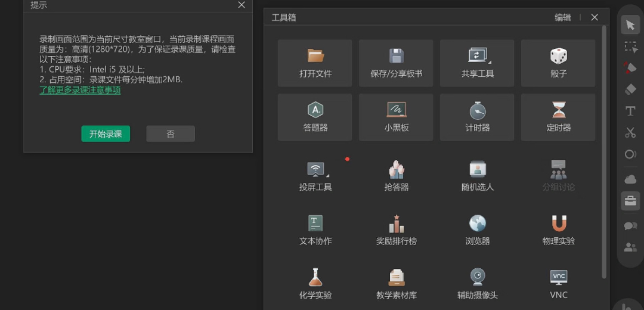Open the 打开文件 folder tool
Viewport: 644px width, 310px height.
[x=315, y=63]
